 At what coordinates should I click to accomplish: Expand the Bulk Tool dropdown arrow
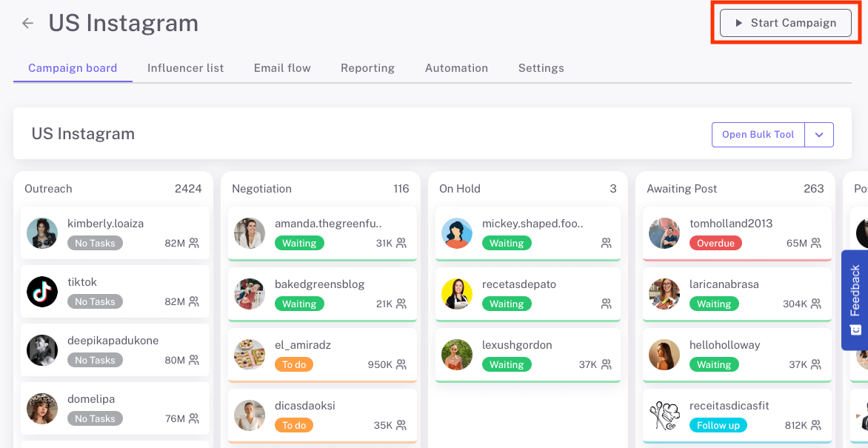click(819, 135)
